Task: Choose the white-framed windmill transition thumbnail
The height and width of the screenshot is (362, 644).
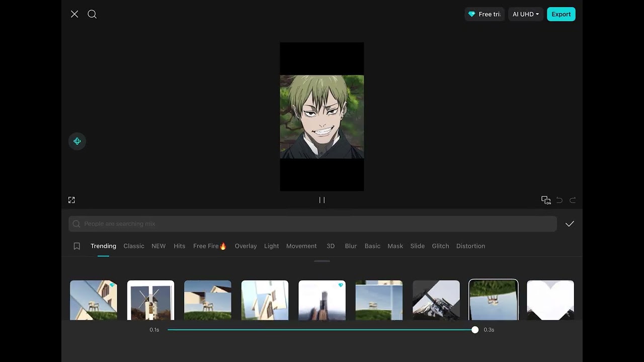Action: [x=151, y=300]
